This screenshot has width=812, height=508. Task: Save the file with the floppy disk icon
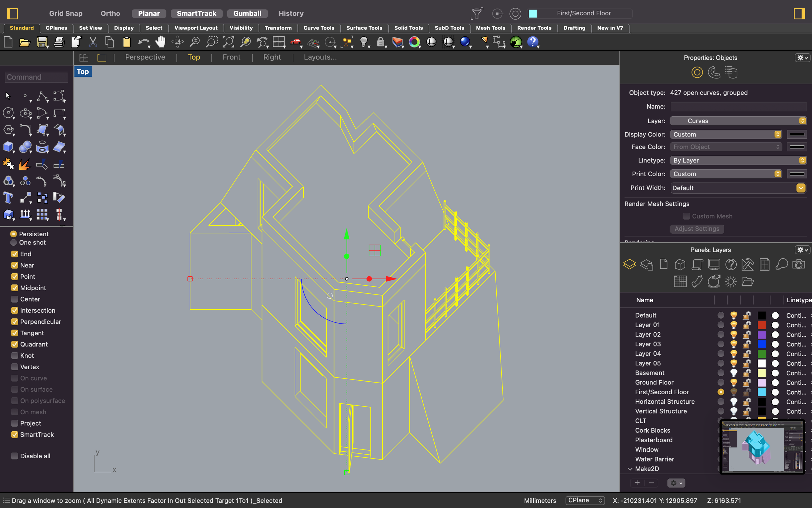(42, 42)
